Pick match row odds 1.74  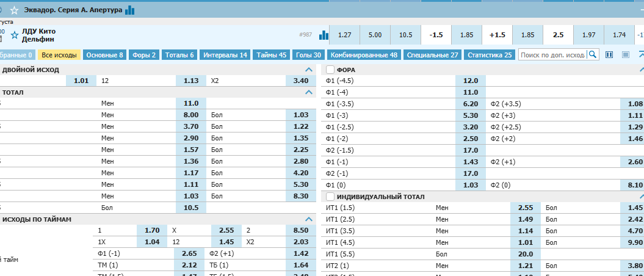620,35
